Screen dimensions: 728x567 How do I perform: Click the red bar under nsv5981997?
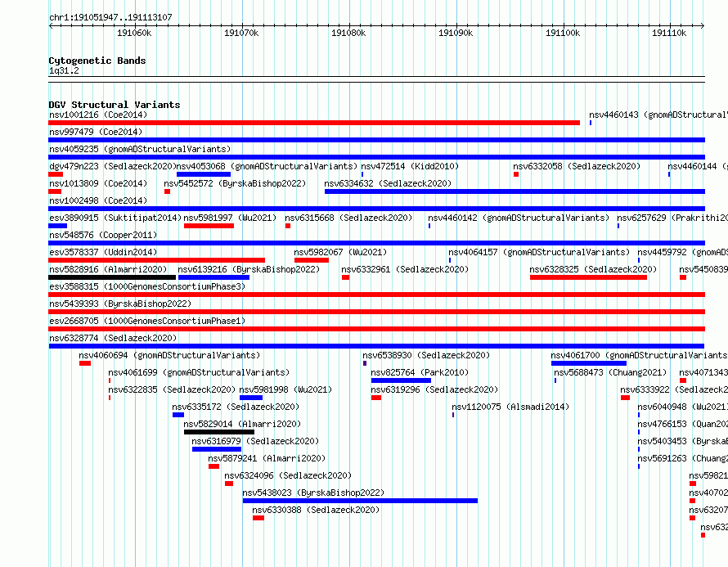point(209,226)
